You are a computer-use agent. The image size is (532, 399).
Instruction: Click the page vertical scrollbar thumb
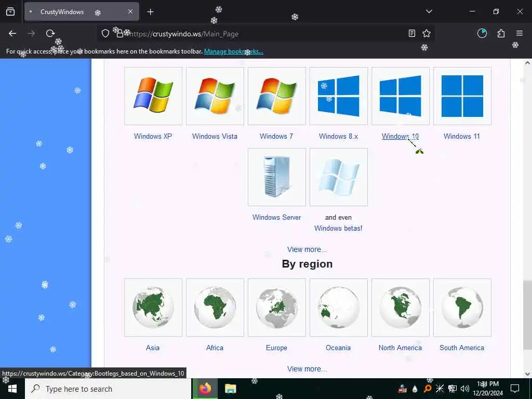coord(528,314)
